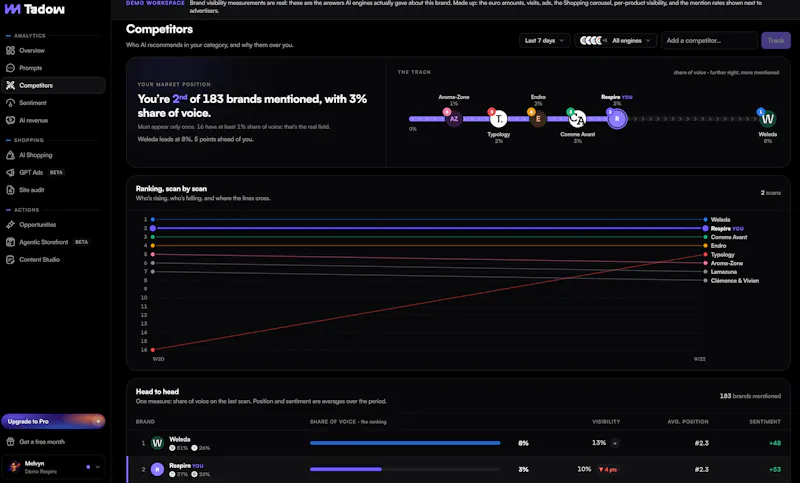
Task: Select Lamazuna in the chart legend
Action: (723, 272)
